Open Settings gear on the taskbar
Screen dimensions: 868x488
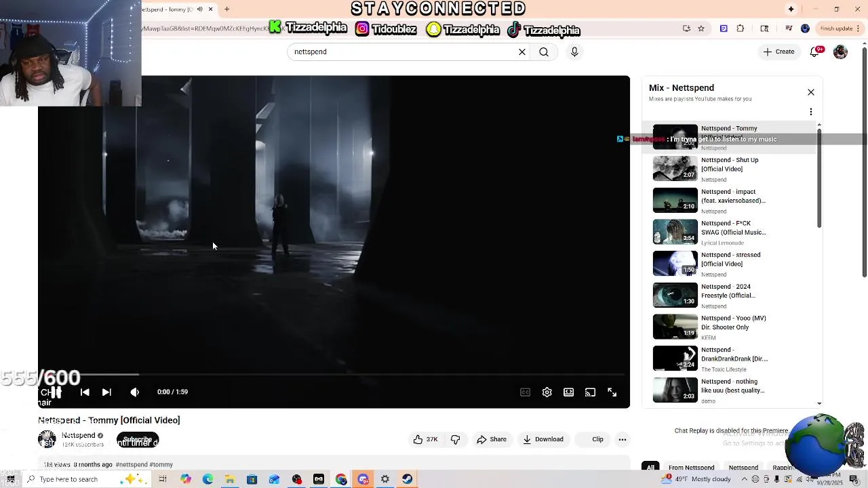(384, 479)
